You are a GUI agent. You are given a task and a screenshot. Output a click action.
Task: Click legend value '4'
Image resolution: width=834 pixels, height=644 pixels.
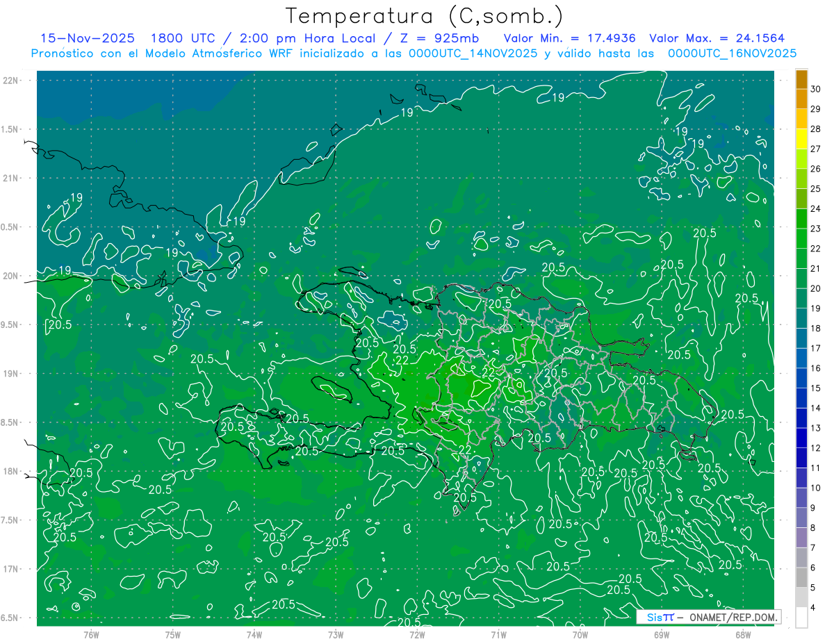815,608
